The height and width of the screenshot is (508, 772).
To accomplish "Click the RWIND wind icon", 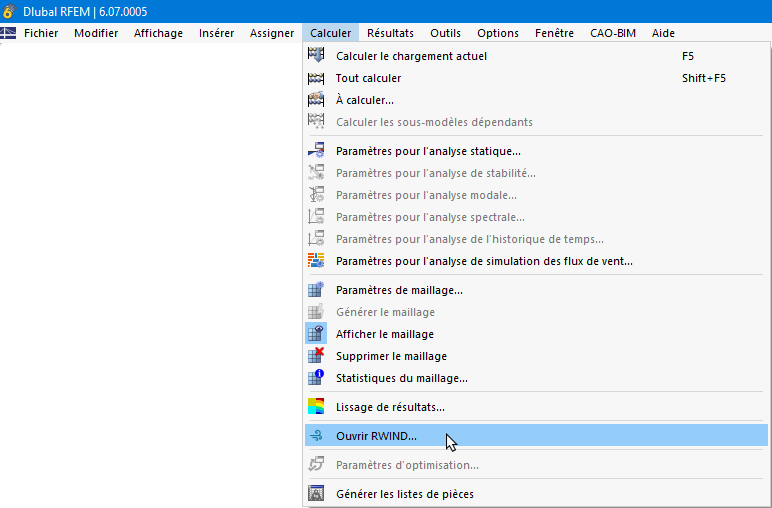I will click(316, 436).
